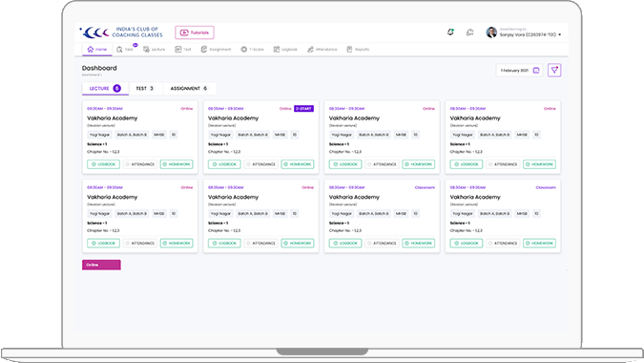Click the February 2021 date field

click(519, 71)
